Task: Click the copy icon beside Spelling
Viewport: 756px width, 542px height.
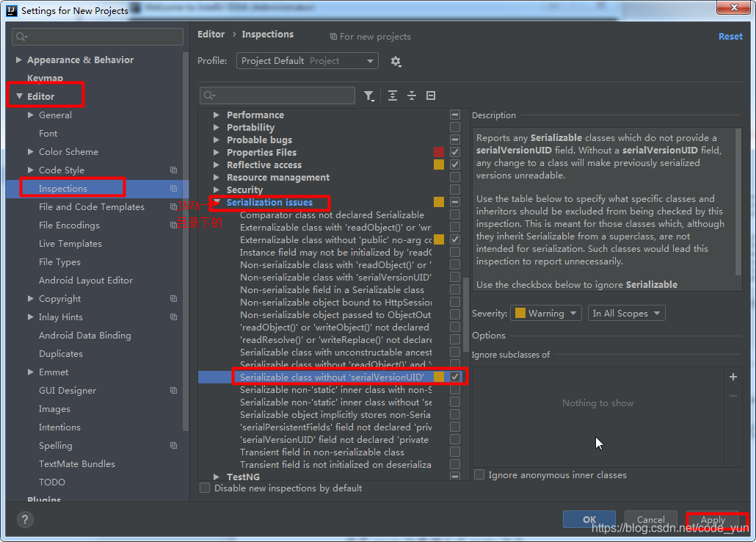Action: [x=173, y=446]
